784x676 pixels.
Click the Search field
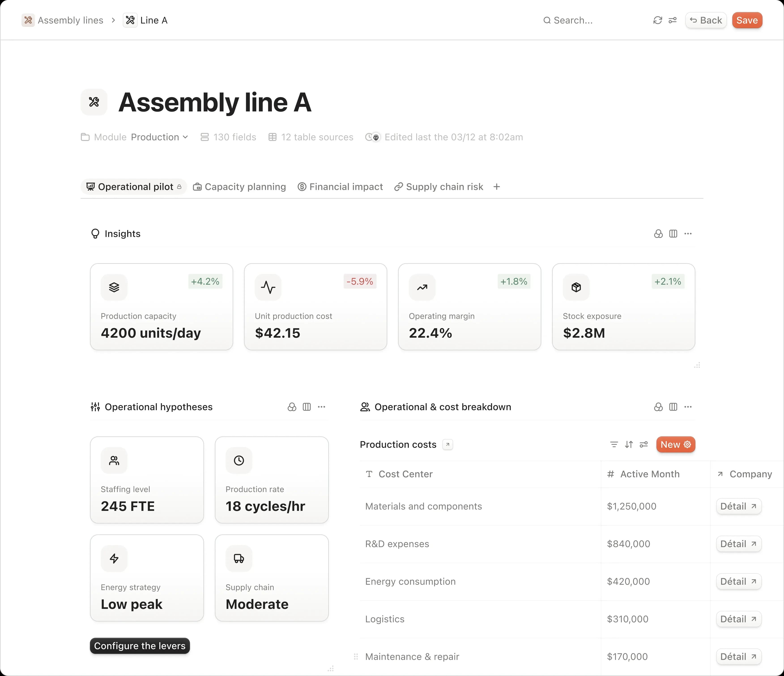573,20
